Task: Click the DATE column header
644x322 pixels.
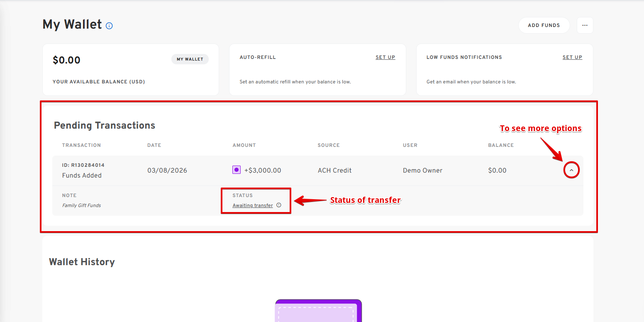Action: pos(154,145)
